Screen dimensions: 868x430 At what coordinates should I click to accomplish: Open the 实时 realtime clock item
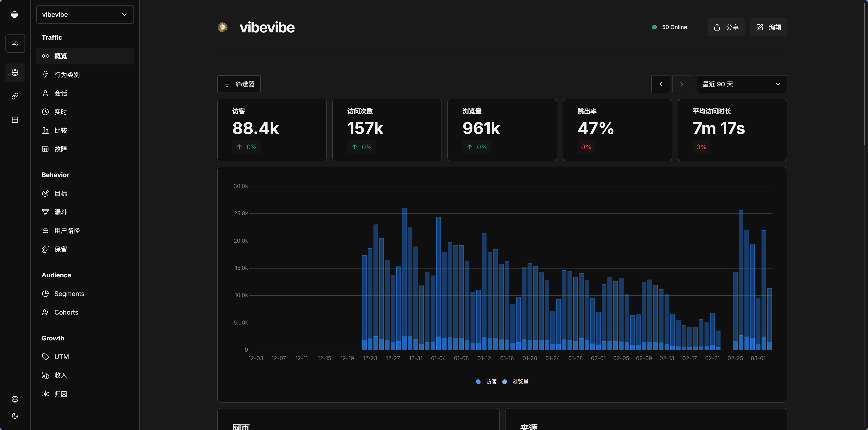click(x=61, y=112)
